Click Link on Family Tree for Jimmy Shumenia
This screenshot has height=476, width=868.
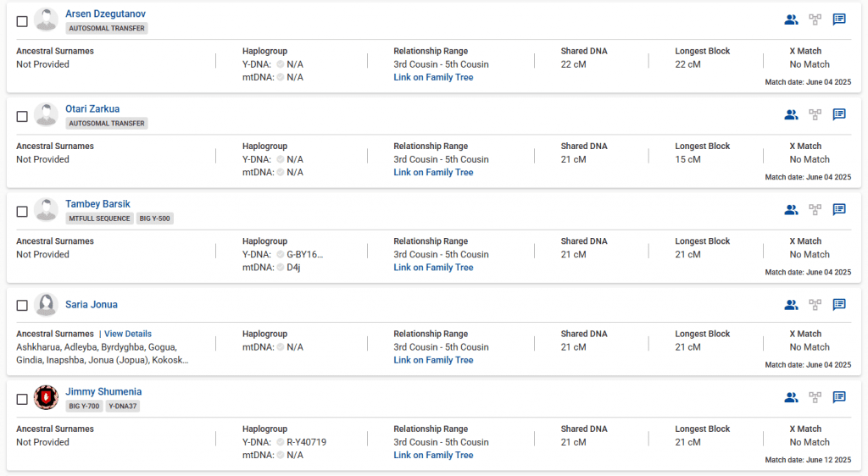coord(433,455)
